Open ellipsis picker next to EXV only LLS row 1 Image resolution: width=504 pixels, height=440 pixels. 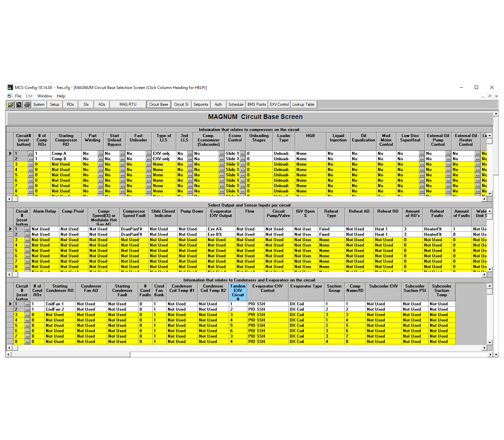pyautogui.click(x=190, y=153)
